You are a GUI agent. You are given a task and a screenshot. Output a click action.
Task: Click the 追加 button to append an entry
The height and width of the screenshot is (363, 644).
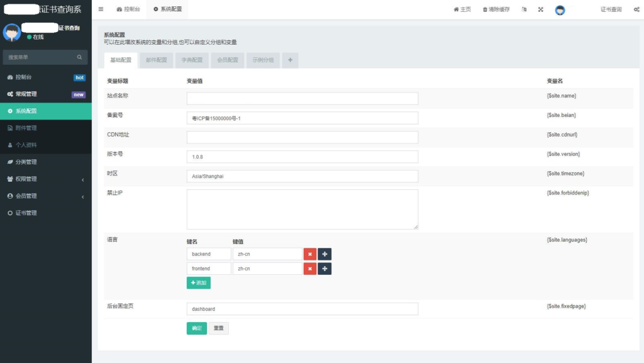click(x=198, y=283)
